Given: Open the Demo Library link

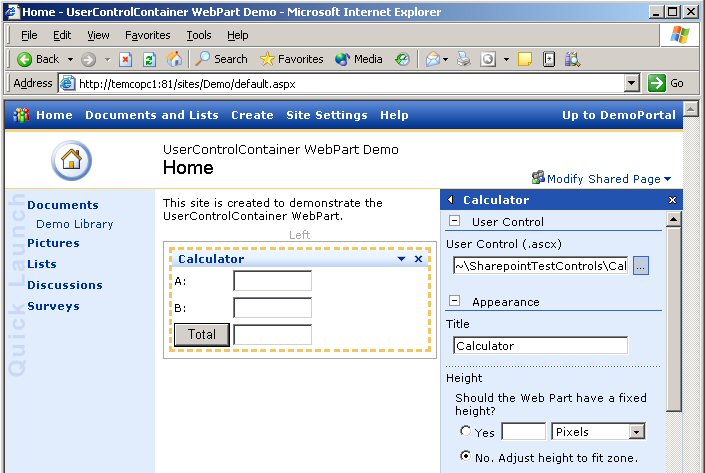Looking at the screenshot, I should pyautogui.click(x=75, y=224).
